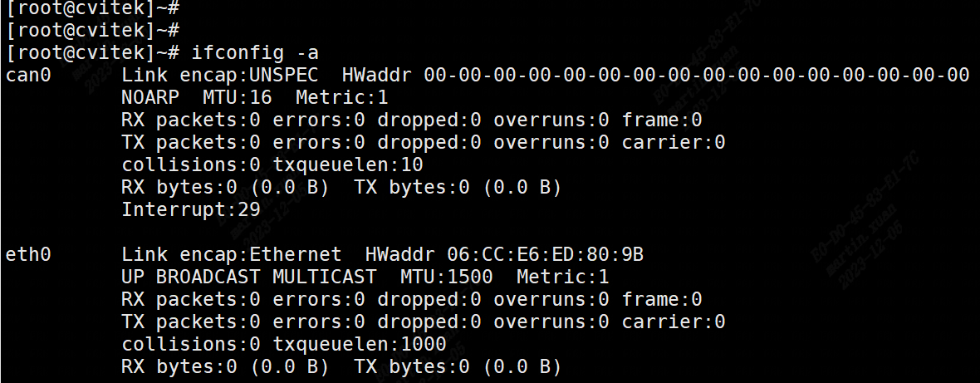Click the Metric:1 text in eth0 section
Image resolution: width=980 pixels, height=383 pixels.
[x=563, y=277]
